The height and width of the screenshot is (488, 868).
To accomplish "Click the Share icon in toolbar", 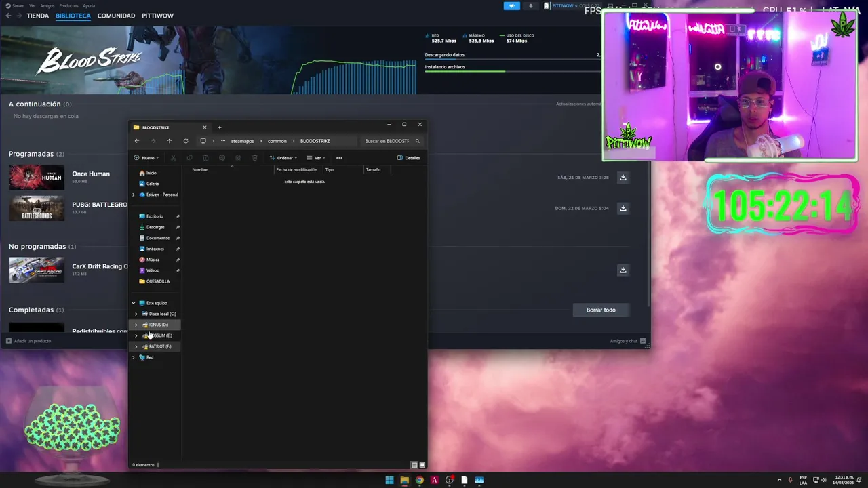I will pos(238,158).
